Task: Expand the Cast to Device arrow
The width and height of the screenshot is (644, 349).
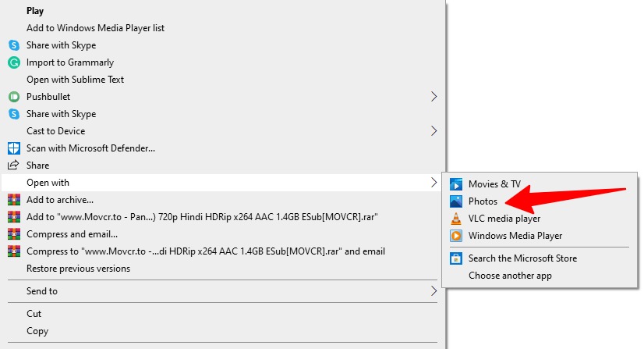Action: (x=433, y=131)
